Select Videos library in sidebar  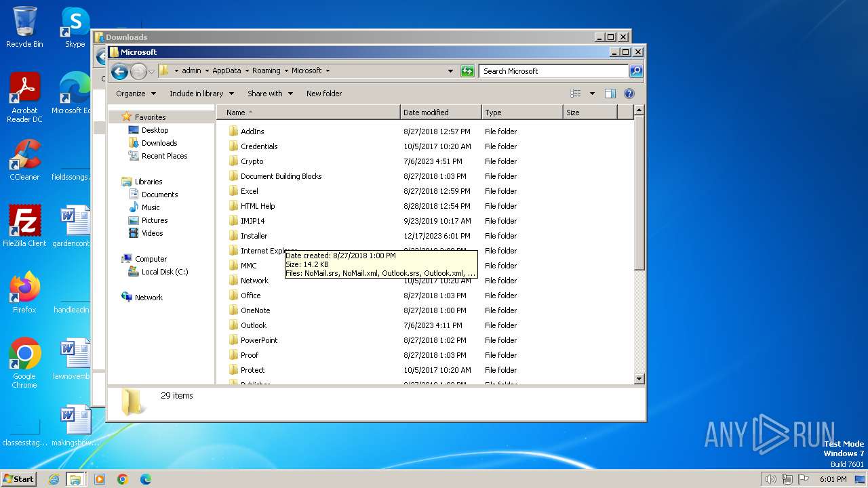(x=152, y=233)
